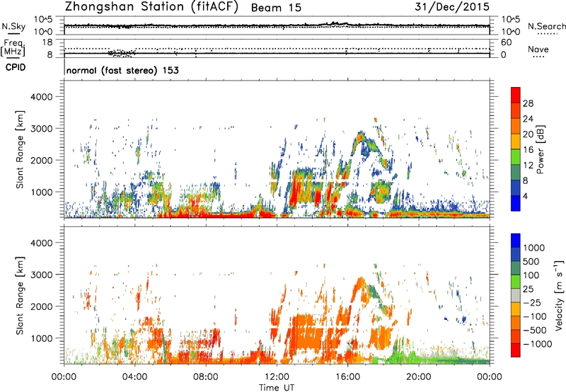Click the dotted line sample under N.Search
Image resolution: width=566 pixels, height=392 pixels.
(x=547, y=34)
